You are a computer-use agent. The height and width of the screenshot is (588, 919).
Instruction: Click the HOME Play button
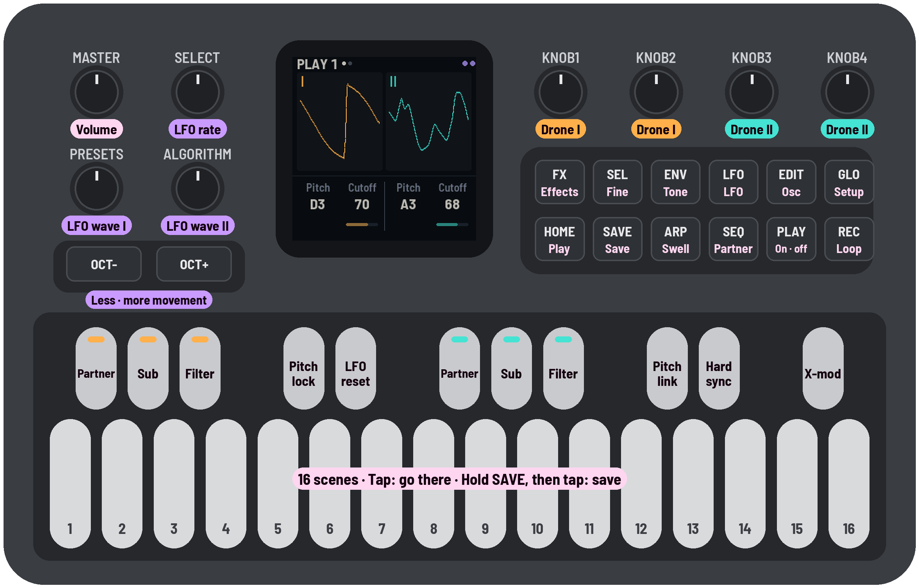point(559,239)
